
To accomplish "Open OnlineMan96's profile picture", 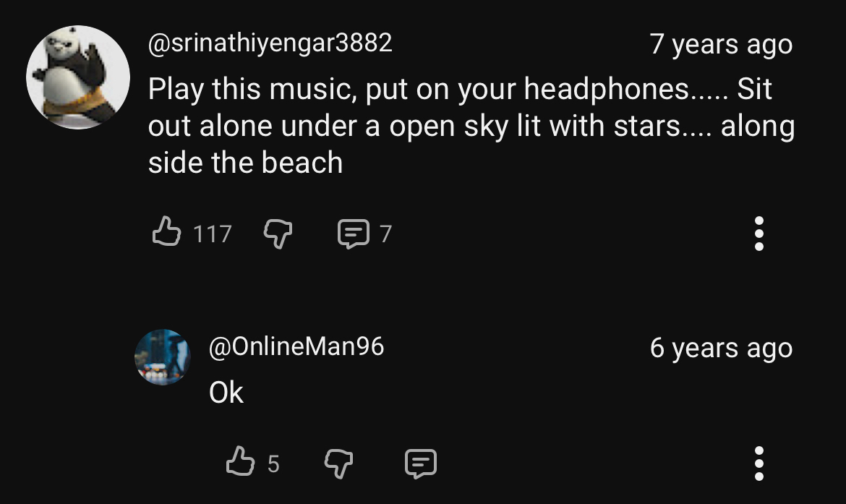I will pyautogui.click(x=162, y=357).
